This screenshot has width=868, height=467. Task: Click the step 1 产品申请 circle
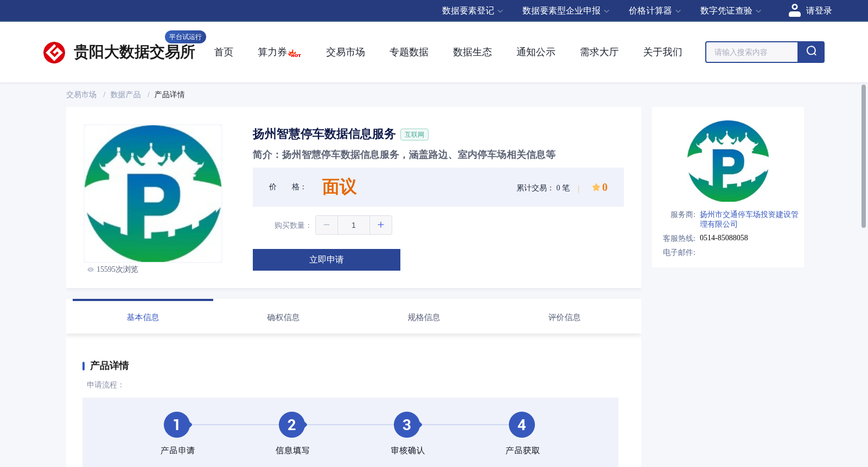pos(177,425)
